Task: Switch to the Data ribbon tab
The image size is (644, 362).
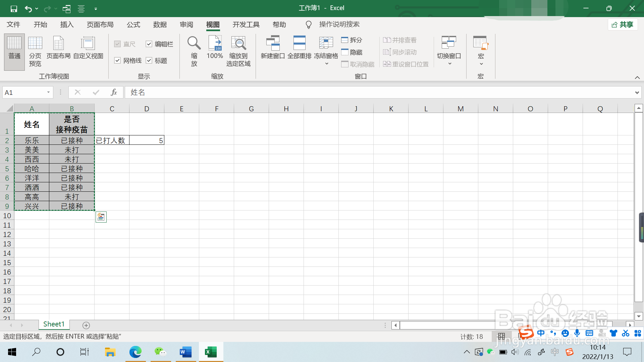Action: [x=160, y=24]
